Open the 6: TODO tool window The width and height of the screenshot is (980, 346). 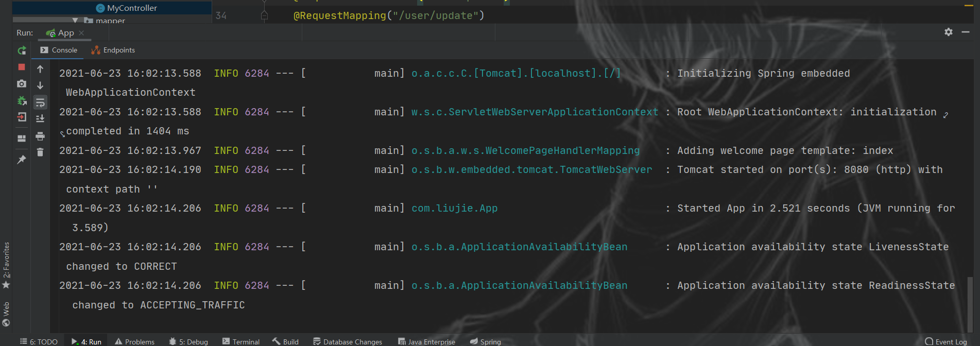pyautogui.click(x=39, y=341)
